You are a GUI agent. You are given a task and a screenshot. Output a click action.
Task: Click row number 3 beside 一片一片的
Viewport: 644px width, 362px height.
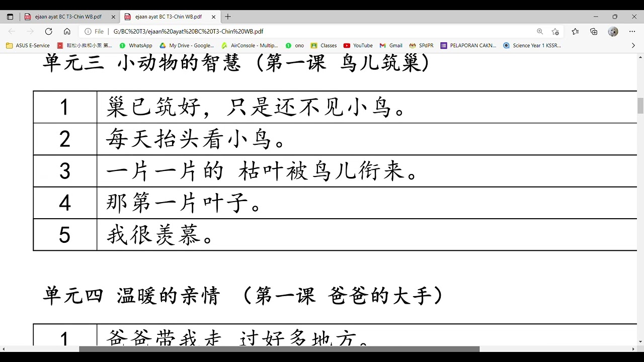point(64,171)
